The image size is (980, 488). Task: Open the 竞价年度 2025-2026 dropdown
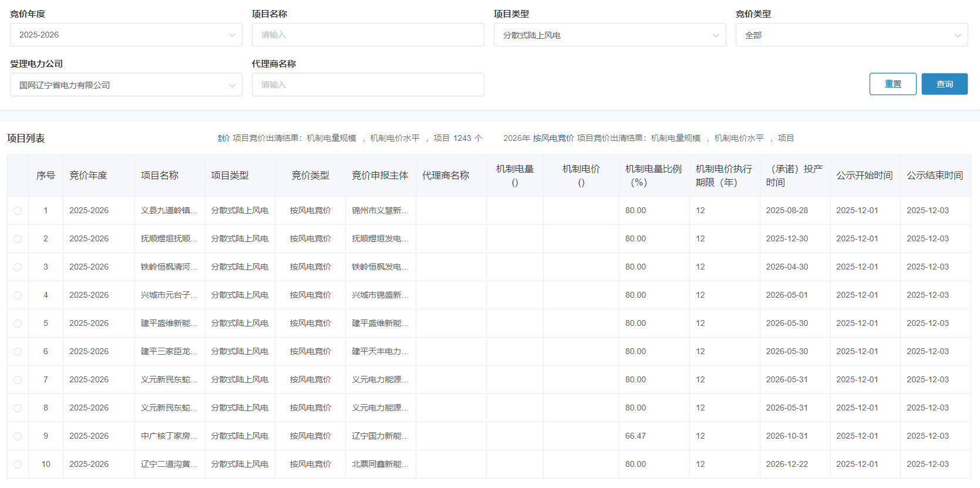(126, 35)
